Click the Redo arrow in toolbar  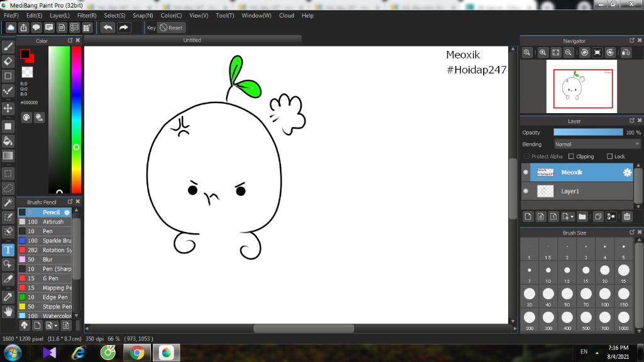pyautogui.click(x=124, y=28)
